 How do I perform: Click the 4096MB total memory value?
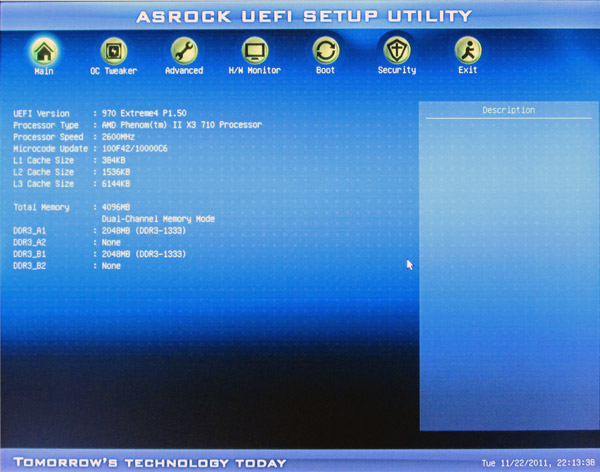[116, 207]
